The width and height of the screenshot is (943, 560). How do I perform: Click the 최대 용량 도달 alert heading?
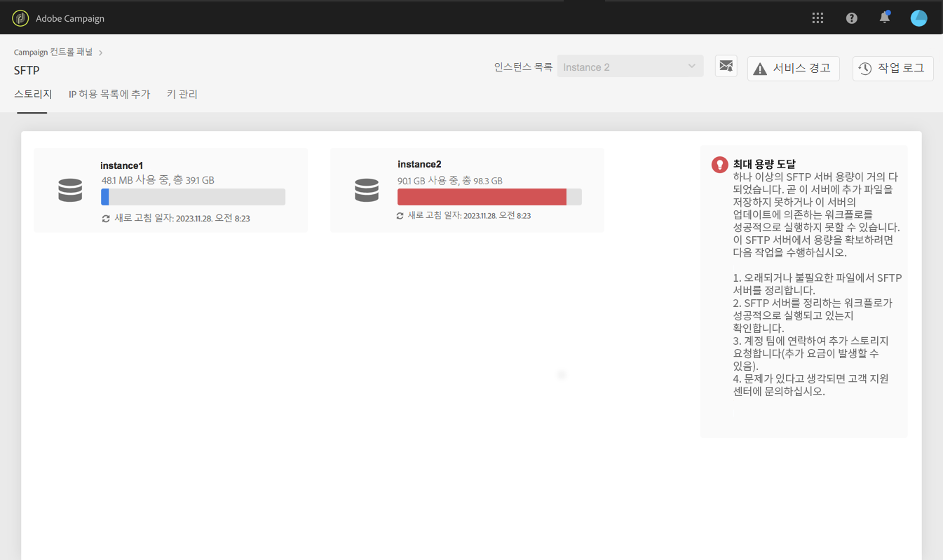point(764,164)
